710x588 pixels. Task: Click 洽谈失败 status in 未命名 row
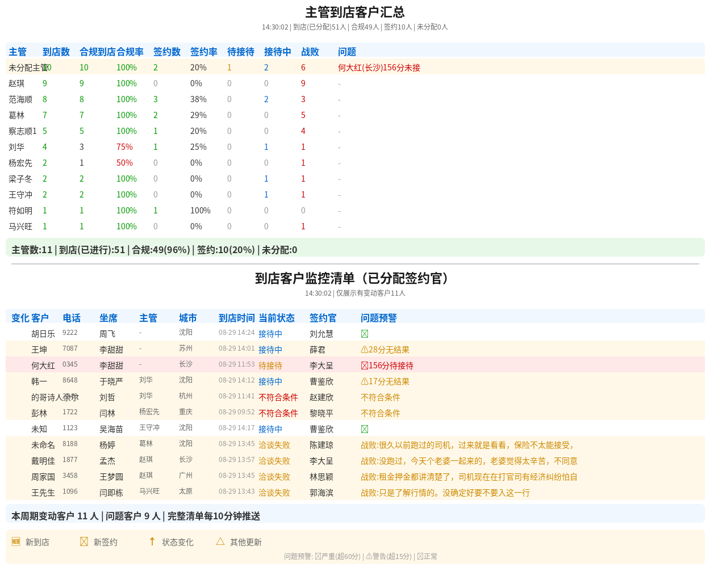coord(274,445)
